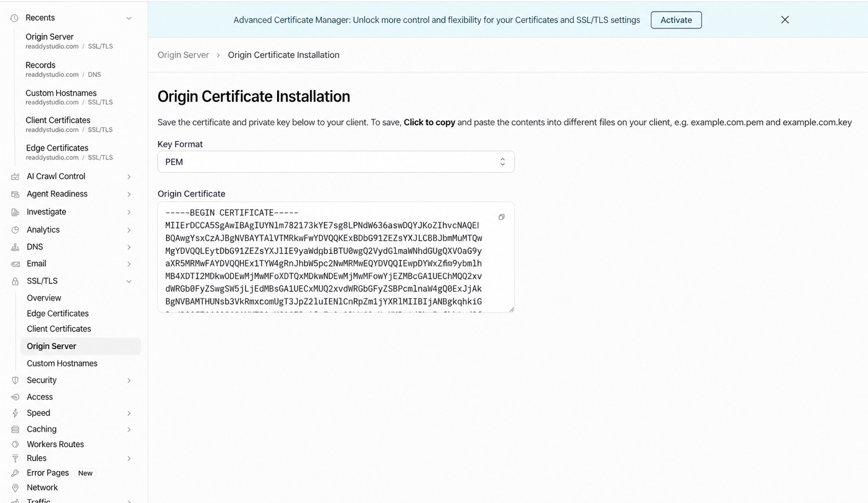Click the Rules funnel icon
Viewport: 868px width, 503px height.
(15, 459)
